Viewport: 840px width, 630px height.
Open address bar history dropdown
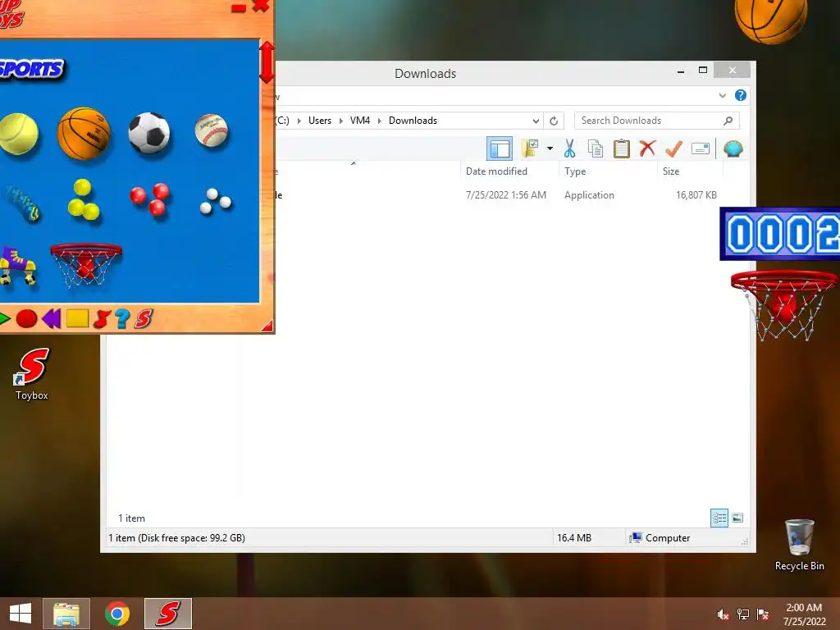536,121
